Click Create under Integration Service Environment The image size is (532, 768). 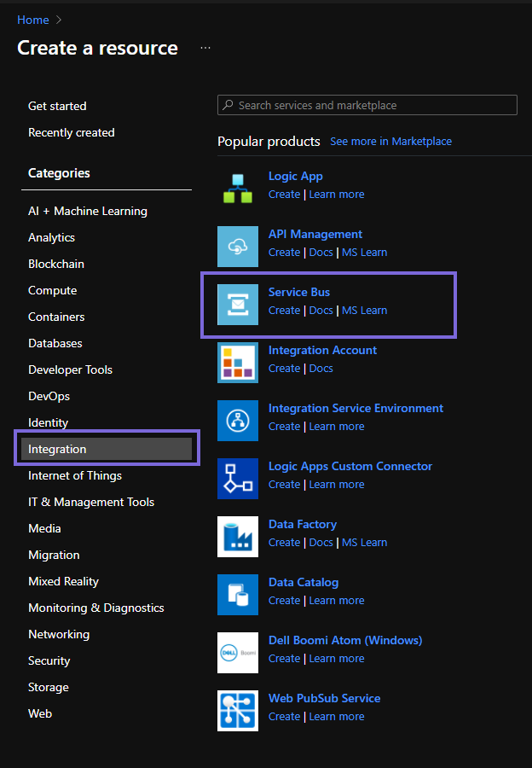pyautogui.click(x=285, y=427)
